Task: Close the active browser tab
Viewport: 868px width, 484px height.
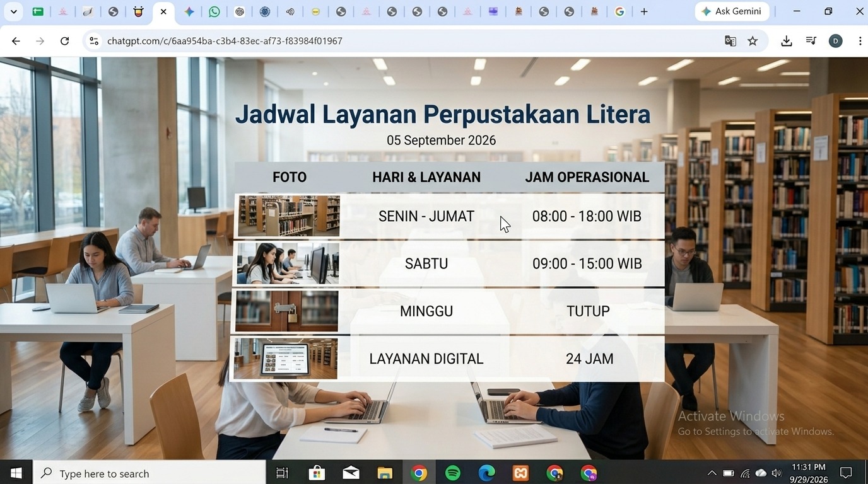Action: coord(163,11)
